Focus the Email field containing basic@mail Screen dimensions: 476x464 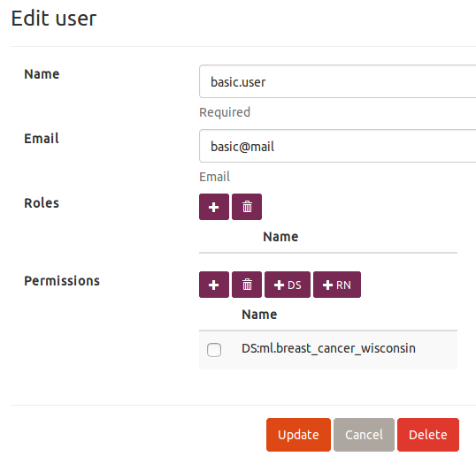tap(338, 146)
